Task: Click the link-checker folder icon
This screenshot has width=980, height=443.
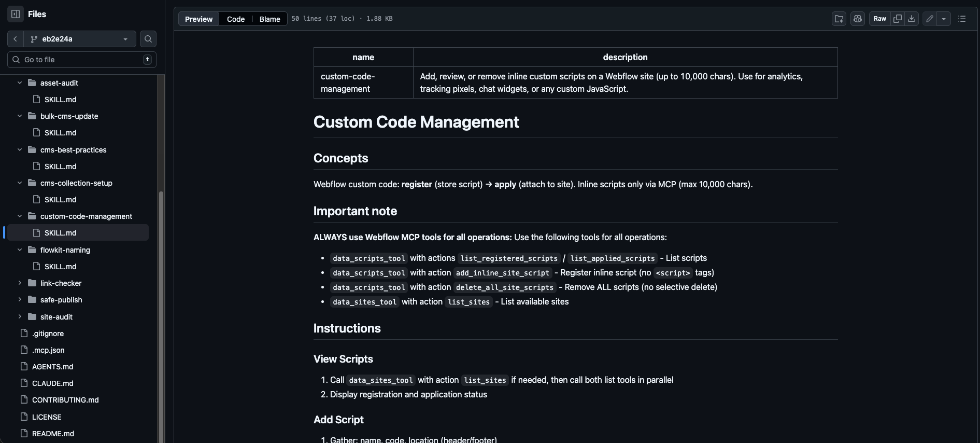Action: (32, 283)
